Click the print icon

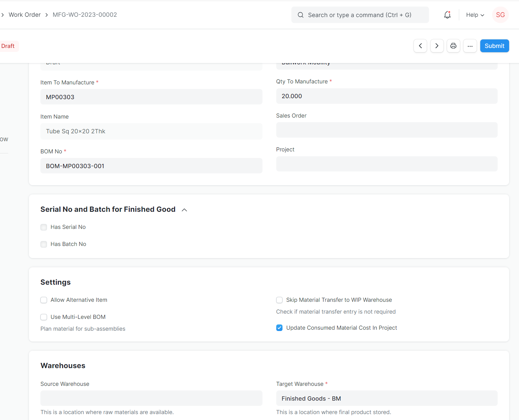[453, 46]
